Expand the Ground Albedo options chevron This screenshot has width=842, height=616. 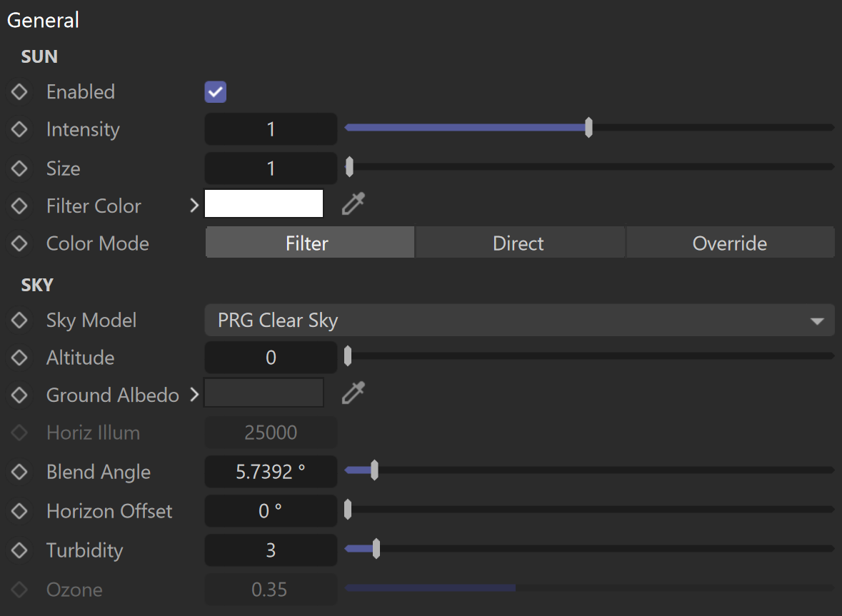(194, 395)
